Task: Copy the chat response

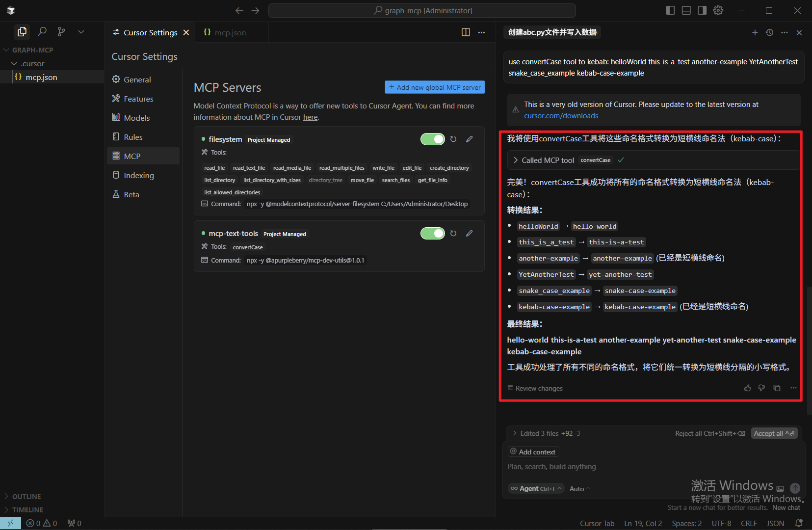Action: (777, 388)
